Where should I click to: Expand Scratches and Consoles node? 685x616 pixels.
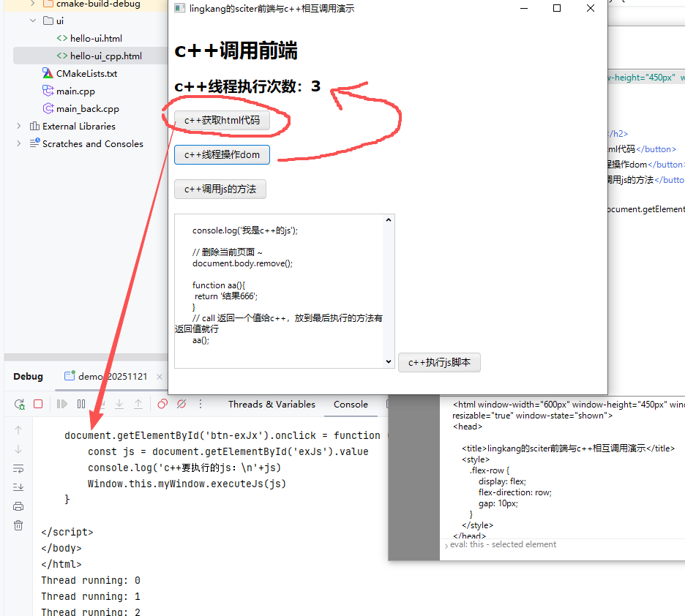[19, 144]
